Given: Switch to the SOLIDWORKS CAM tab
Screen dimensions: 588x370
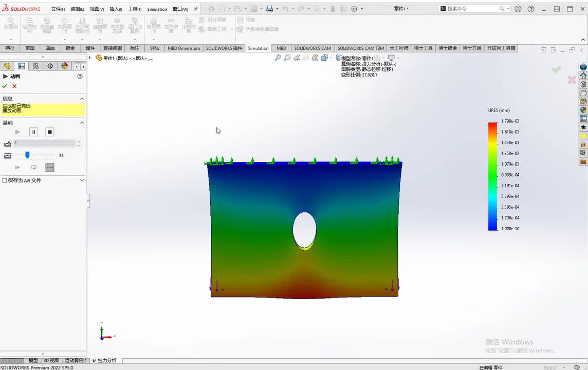Looking at the screenshot, I should [313, 48].
